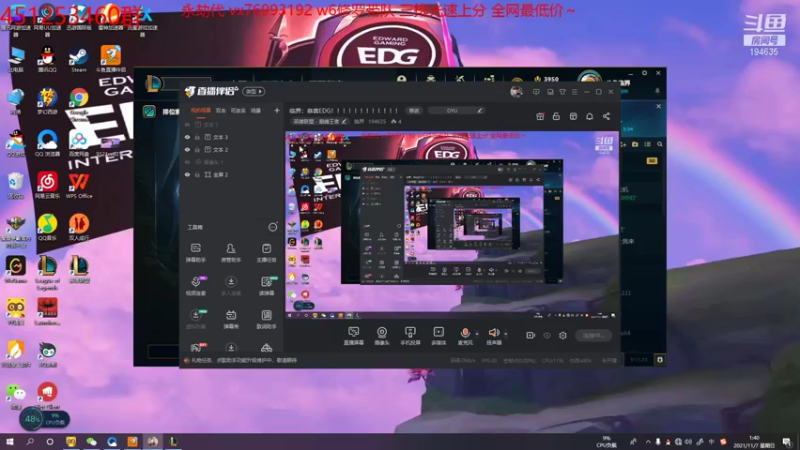This screenshot has height=450, width=800.
Task: Select 全屏 2 source row
Action: click(x=232, y=174)
